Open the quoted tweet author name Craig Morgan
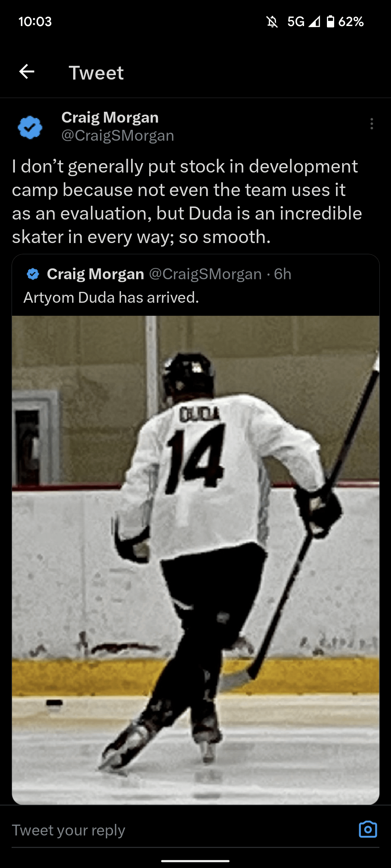Viewport: 391px width, 868px height. coord(96,274)
